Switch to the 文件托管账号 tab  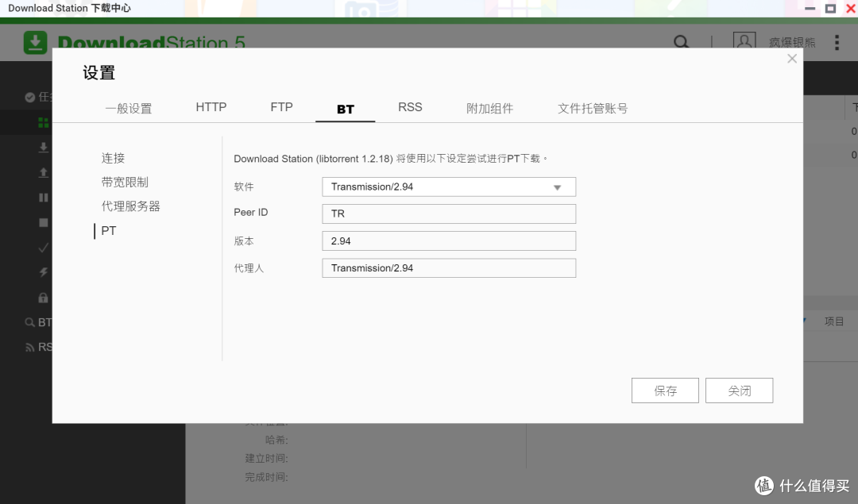click(593, 108)
